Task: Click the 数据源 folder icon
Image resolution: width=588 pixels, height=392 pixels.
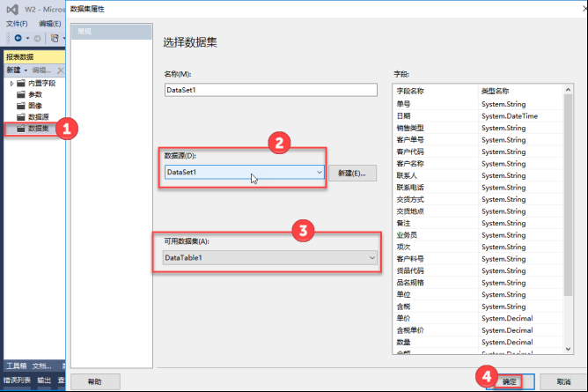Action: 20,117
